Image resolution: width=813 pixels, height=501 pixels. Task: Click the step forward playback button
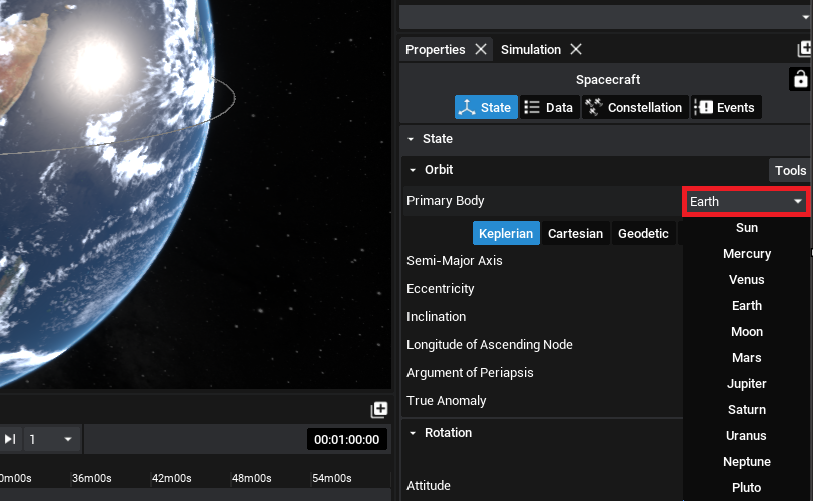pos(10,439)
